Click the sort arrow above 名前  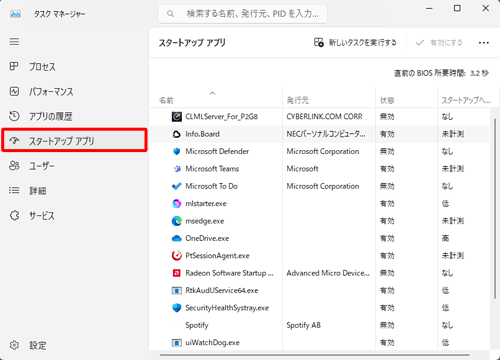click(x=212, y=93)
